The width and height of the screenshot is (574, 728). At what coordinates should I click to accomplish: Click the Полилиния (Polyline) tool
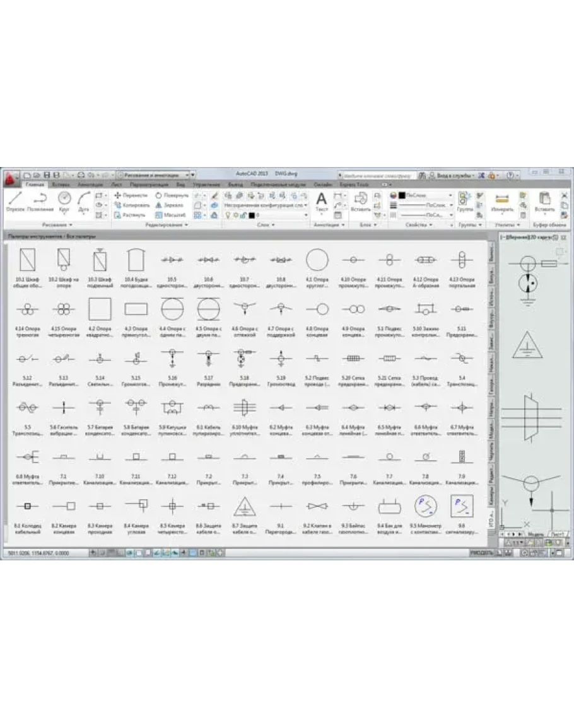[x=40, y=201]
